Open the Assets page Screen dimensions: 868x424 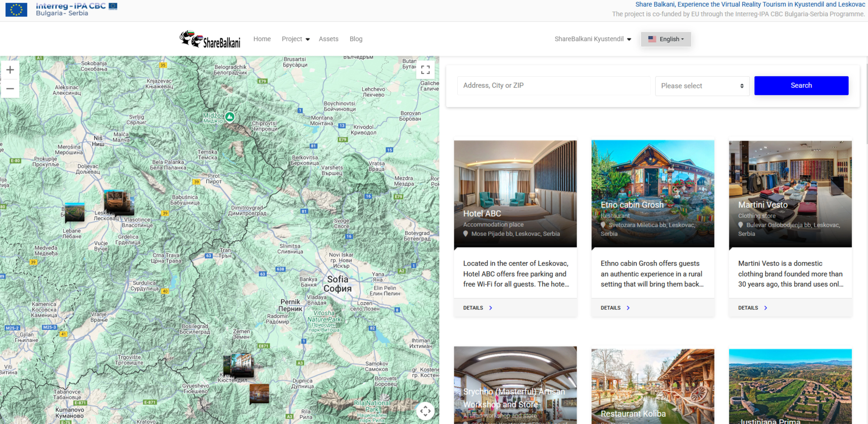coord(329,39)
